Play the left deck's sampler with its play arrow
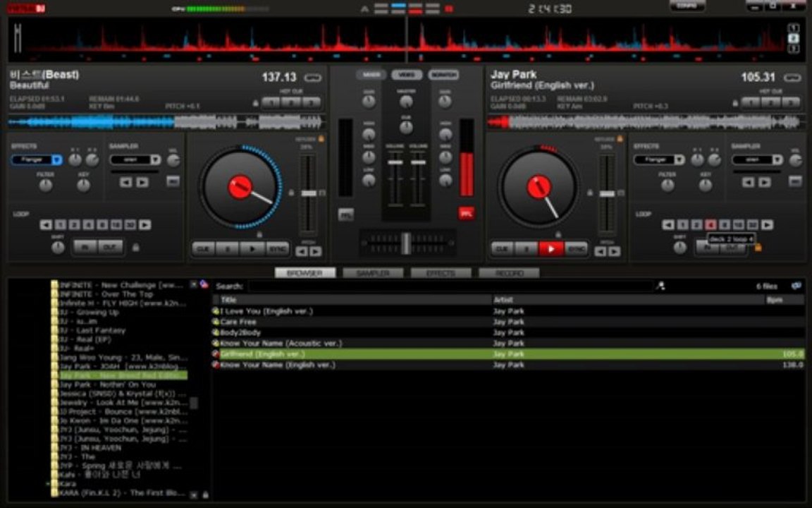This screenshot has width=812, height=508. [x=142, y=182]
